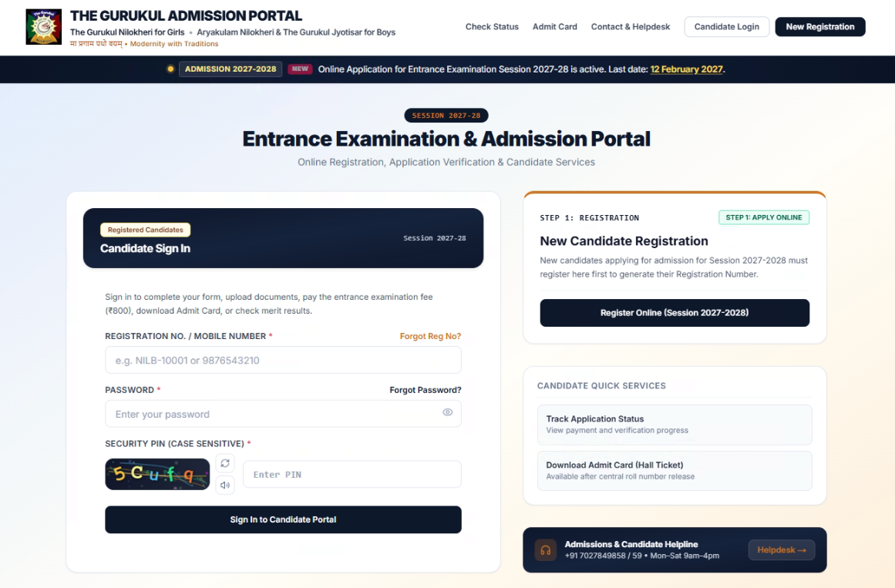Open the Admit Card nav item
Screen dimensions: 895x588
[555, 27]
